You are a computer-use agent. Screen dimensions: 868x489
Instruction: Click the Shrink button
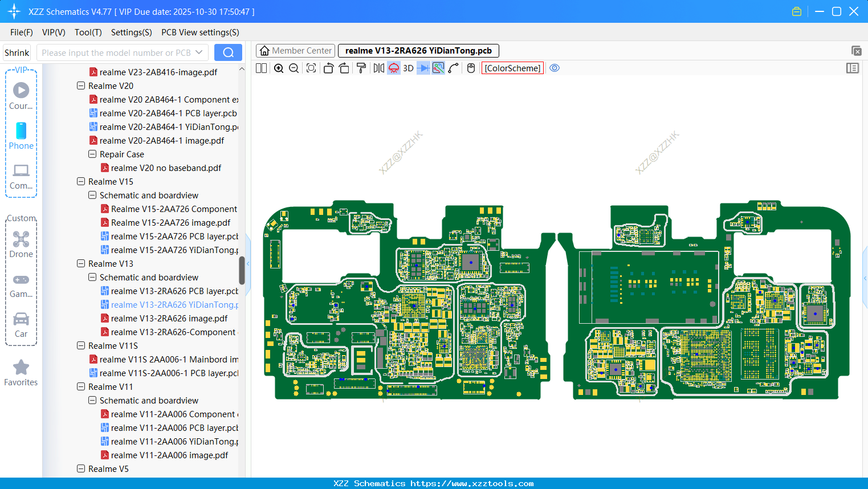(17, 52)
